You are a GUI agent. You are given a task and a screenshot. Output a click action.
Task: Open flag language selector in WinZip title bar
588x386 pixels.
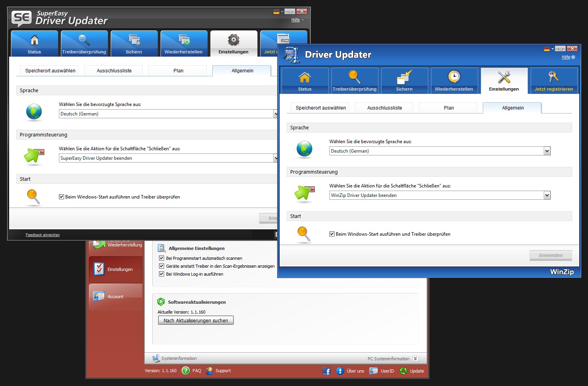click(x=549, y=49)
